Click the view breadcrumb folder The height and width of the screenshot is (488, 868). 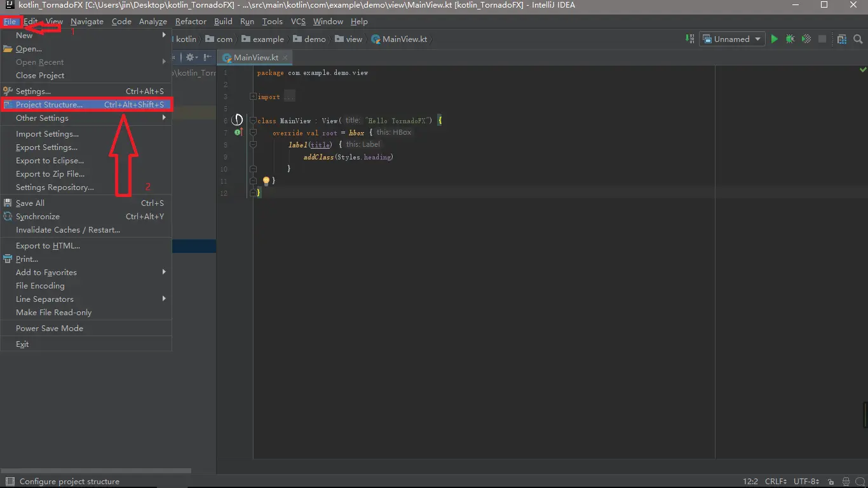[349, 39]
